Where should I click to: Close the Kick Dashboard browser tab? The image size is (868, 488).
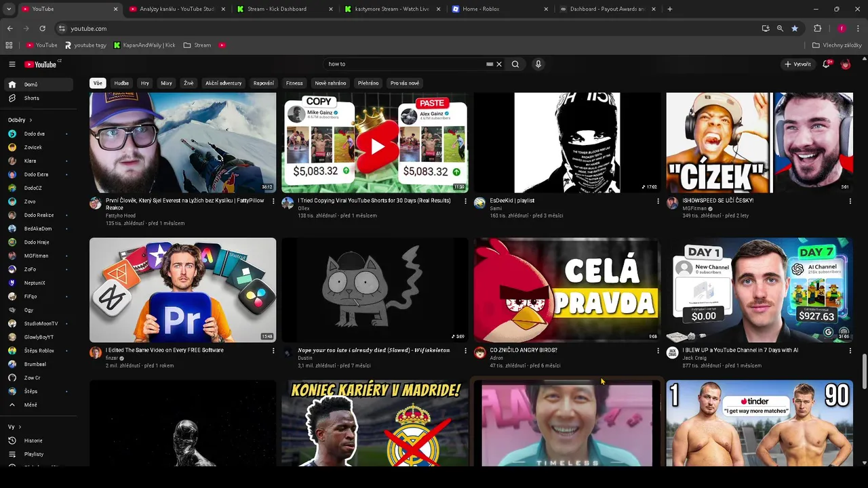pyautogui.click(x=331, y=9)
